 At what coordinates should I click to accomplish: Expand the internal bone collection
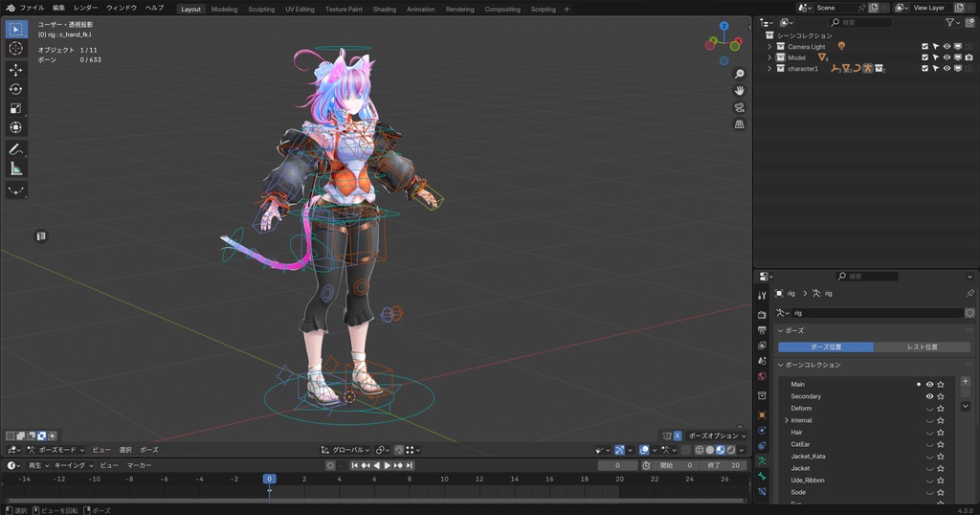point(787,420)
